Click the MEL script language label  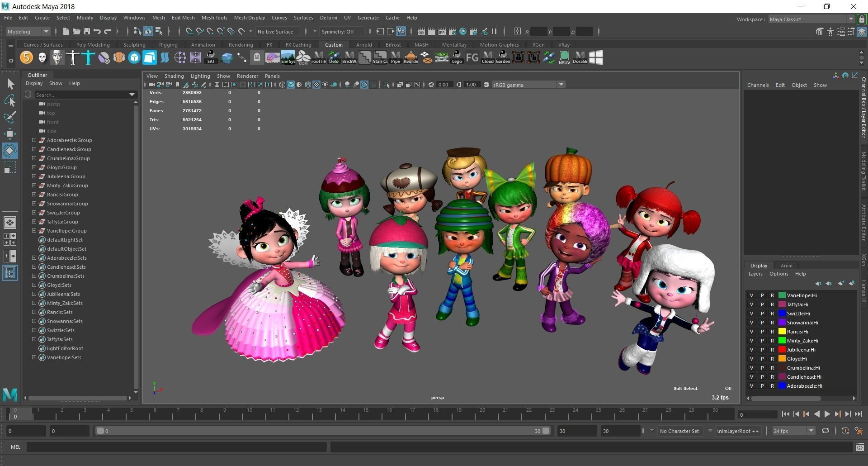[x=15, y=447]
